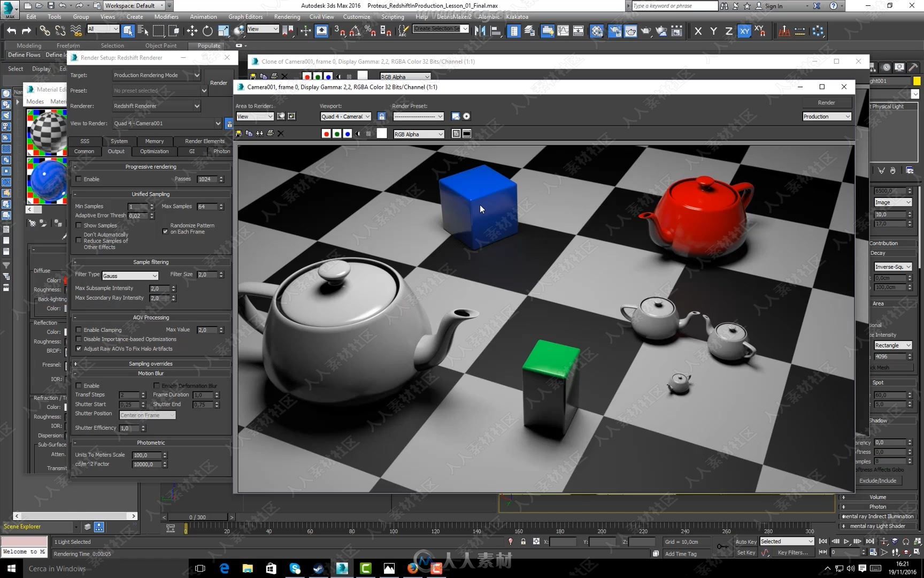The height and width of the screenshot is (578, 924).
Task: Toggle viewport lock in render window
Action: [x=381, y=116]
